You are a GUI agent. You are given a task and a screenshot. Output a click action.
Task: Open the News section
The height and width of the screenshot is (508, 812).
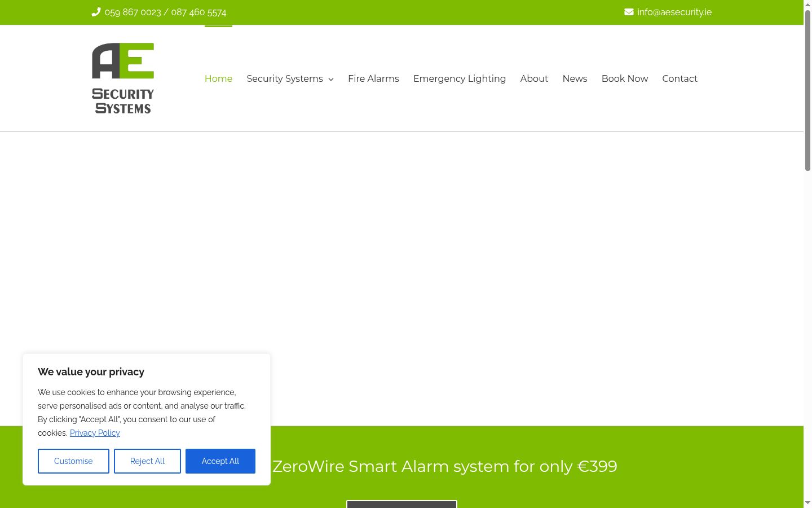pos(575,78)
